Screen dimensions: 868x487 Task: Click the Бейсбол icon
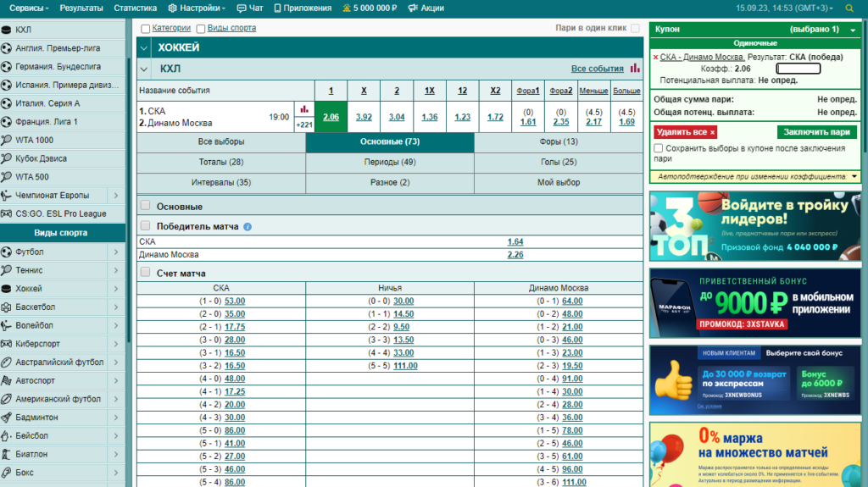[7, 435]
